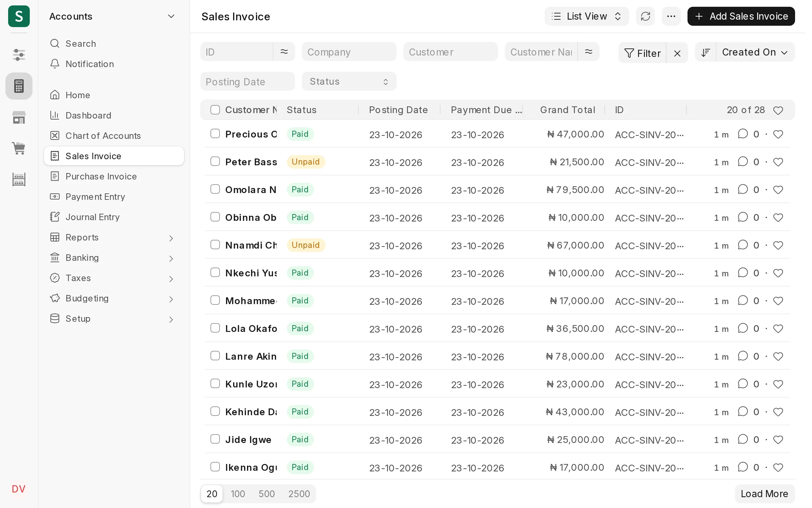This screenshot has width=812, height=508.
Task: Open comments icon on Precious invoice row
Action: [743, 134]
